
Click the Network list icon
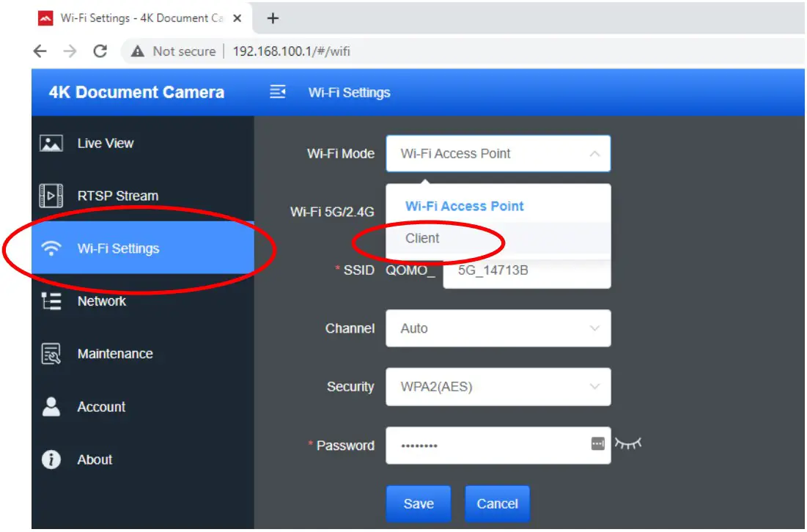pyautogui.click(x=51, y=301)
